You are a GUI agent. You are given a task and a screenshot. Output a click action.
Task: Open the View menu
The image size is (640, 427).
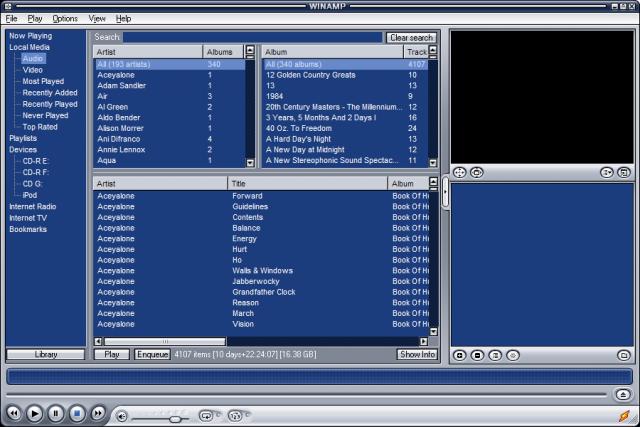97,19
